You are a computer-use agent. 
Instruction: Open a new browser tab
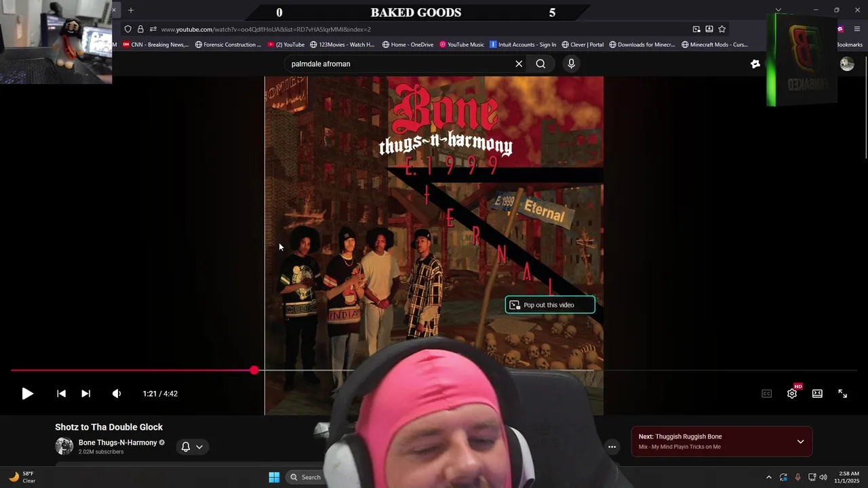(131, 10)
